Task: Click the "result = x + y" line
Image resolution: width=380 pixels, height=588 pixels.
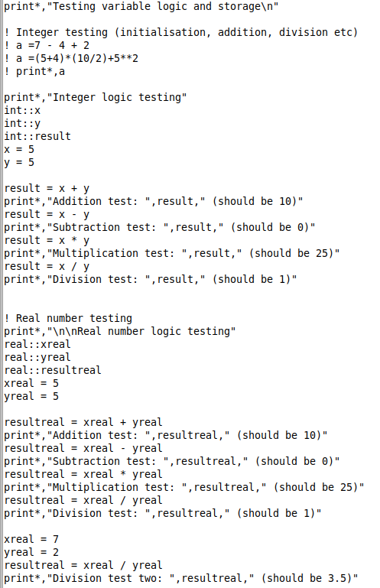Action: (x=47, y=189)
